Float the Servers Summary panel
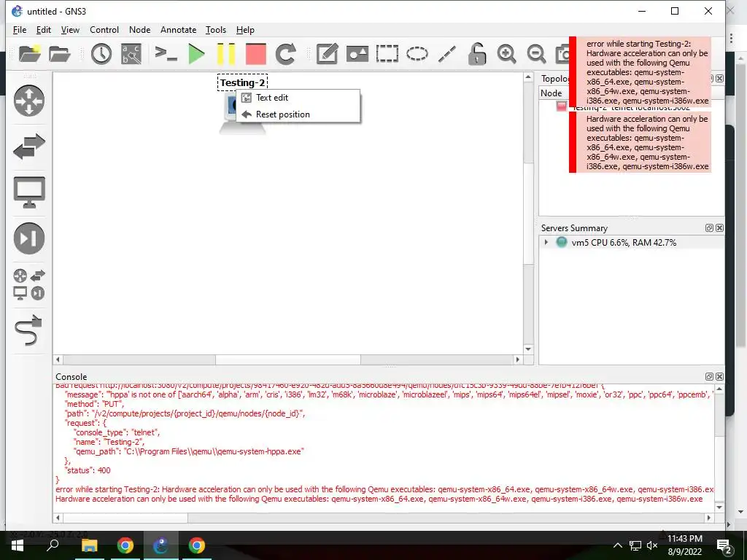 coord(709,228)
